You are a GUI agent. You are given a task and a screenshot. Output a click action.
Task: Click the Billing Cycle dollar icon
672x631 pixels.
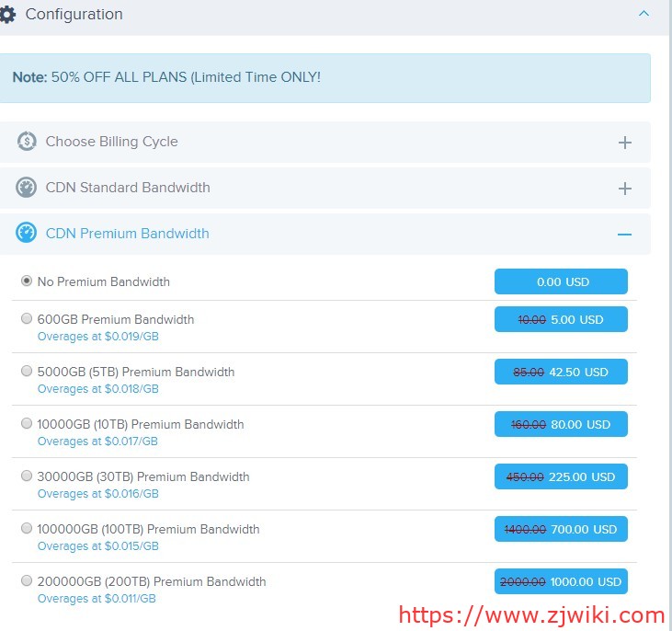click(x=27, y=142)
